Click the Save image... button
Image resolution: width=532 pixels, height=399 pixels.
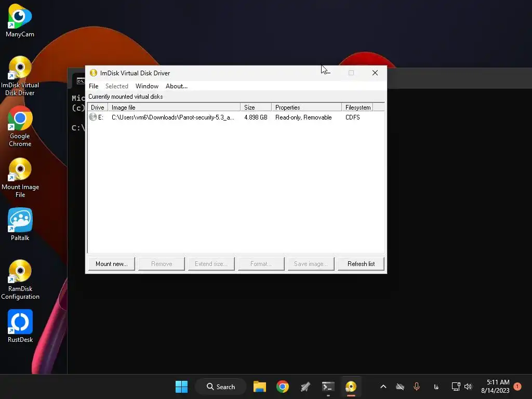[x=311, y=263]
